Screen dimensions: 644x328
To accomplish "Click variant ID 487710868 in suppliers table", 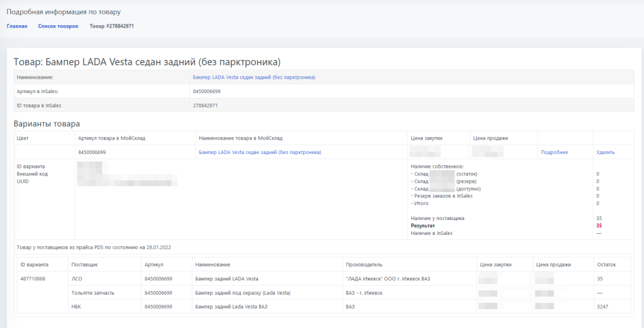I will tap(34, 278).
